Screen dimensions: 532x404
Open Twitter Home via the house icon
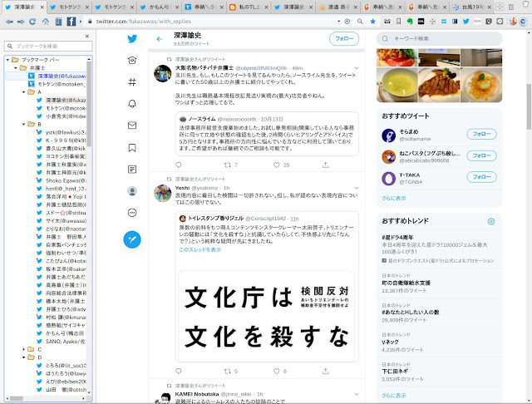pos(132,61)
